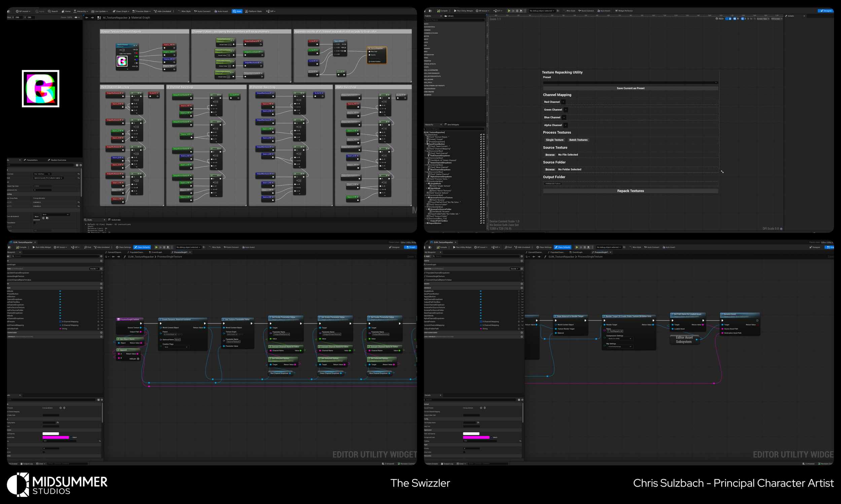Click the Save Current as Preset button
The image size is (841, 504).
coord(630,88)
